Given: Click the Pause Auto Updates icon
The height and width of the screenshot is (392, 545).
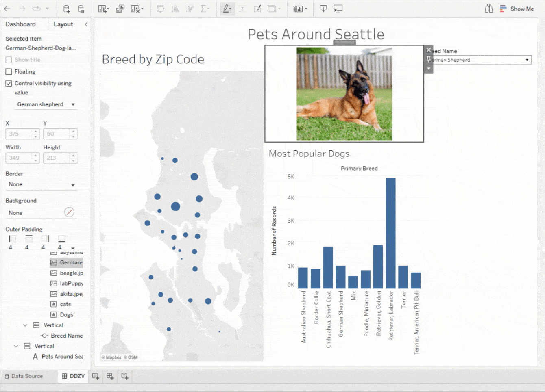Looking at the screenshot, I should 81,9.
